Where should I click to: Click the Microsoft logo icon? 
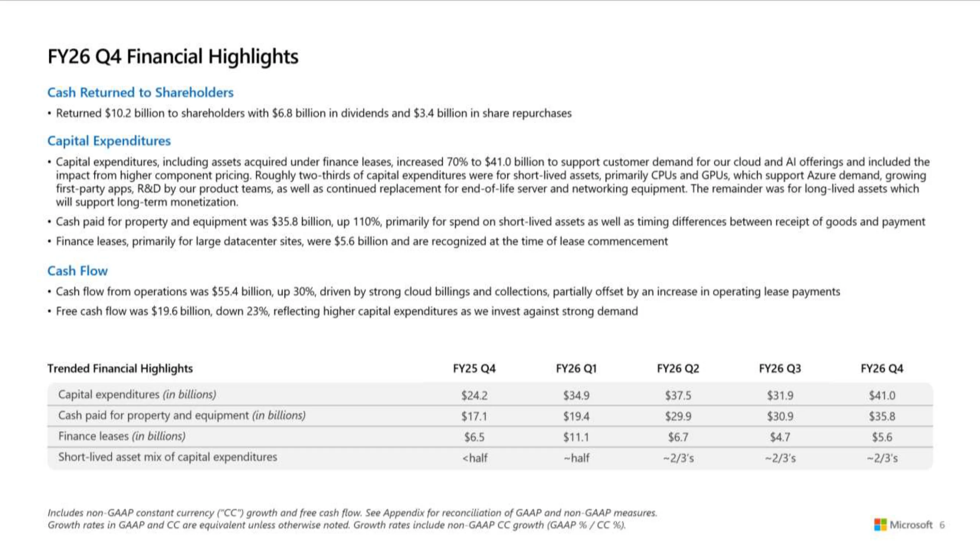(x=880, y=525)
